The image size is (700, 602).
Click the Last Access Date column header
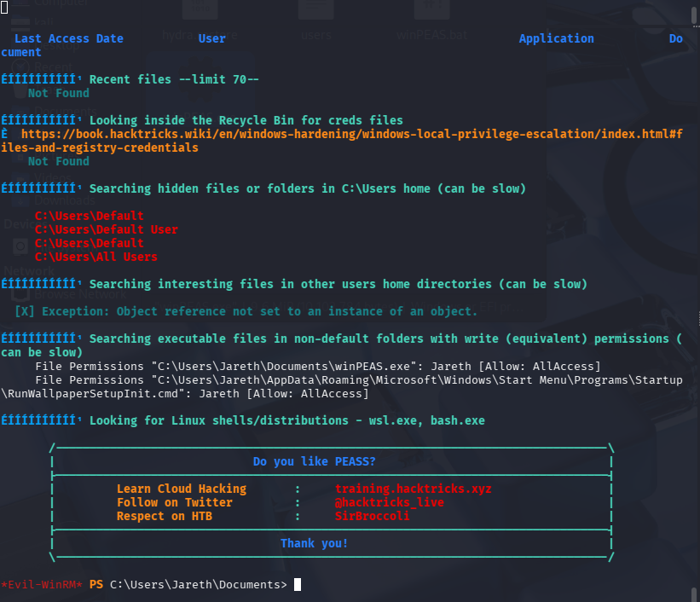coord(69,38)
